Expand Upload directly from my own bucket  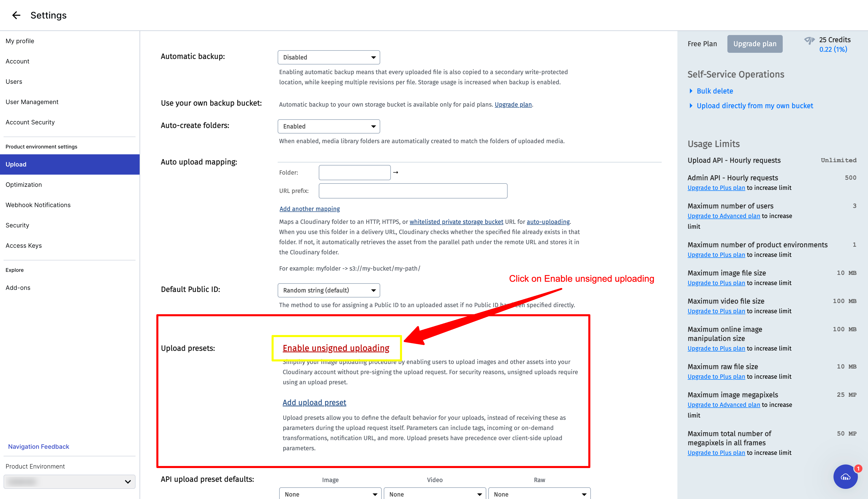[755, 106]
